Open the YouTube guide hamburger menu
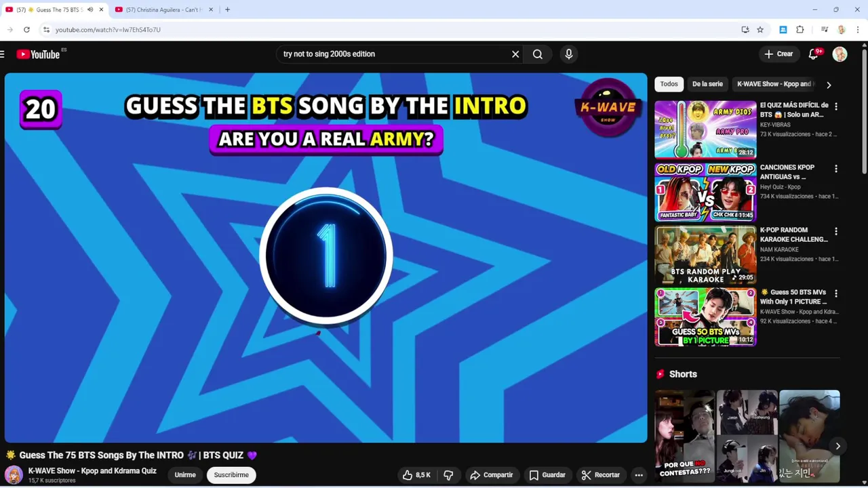 point(3,54)
